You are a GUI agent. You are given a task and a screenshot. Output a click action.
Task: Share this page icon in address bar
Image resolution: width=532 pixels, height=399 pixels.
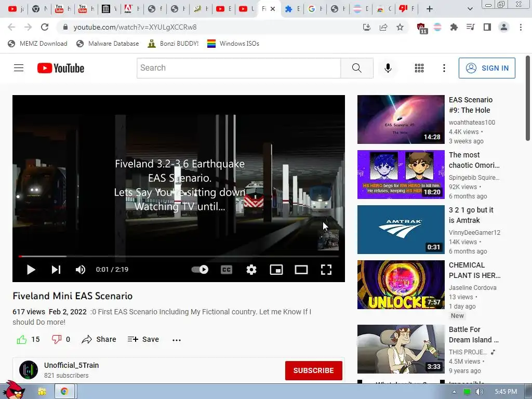[x=383, y=27]
